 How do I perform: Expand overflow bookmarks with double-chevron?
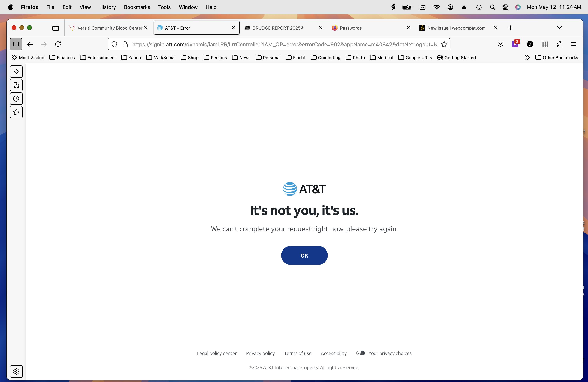(x=527, y=57)
